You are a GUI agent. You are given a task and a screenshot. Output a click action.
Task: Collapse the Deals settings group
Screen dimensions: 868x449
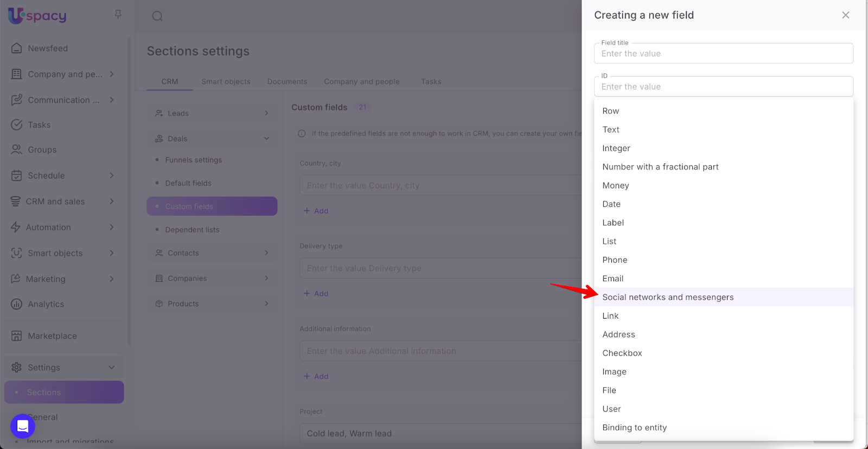(x=266, y=139)
